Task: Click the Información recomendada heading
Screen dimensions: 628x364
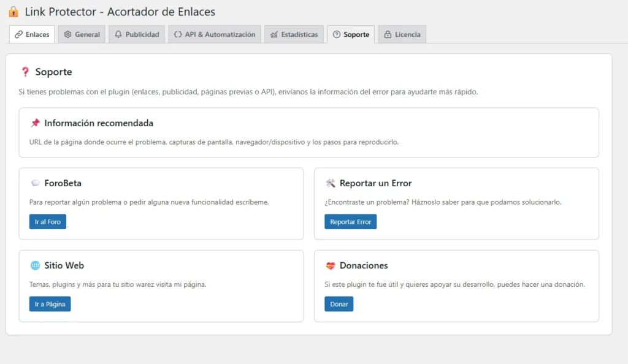Action: click(x=99, y=123)
